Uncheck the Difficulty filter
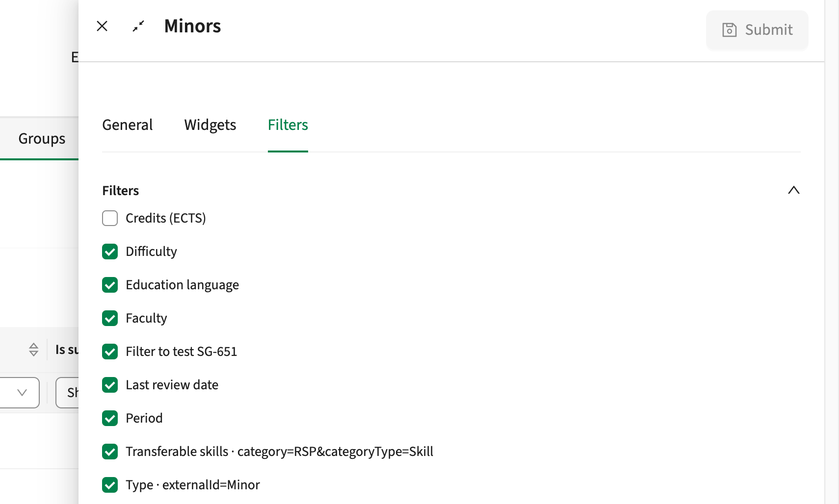Image resolution: width=839 pixels, height=504 pixels. (x=110, y=252)
